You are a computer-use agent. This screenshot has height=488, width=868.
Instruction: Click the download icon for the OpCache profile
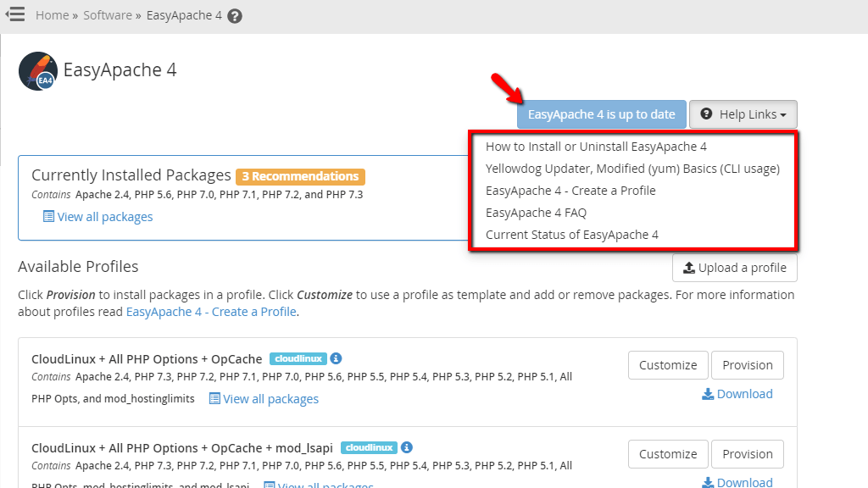point(708,394)
